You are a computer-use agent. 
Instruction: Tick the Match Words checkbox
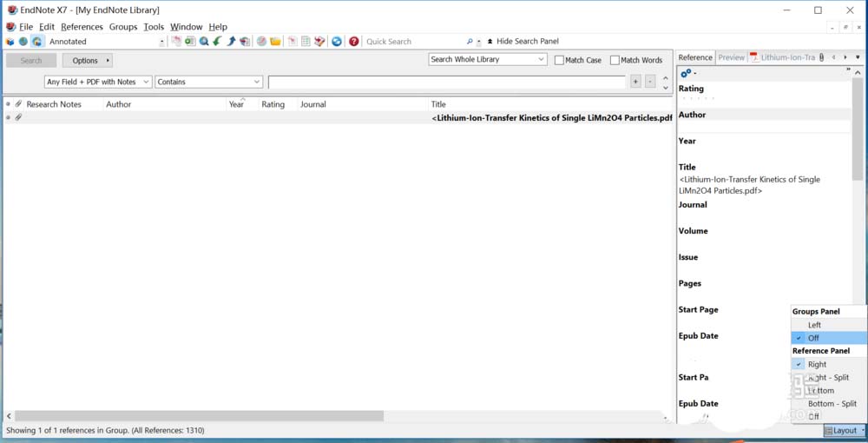click(615, 60)
